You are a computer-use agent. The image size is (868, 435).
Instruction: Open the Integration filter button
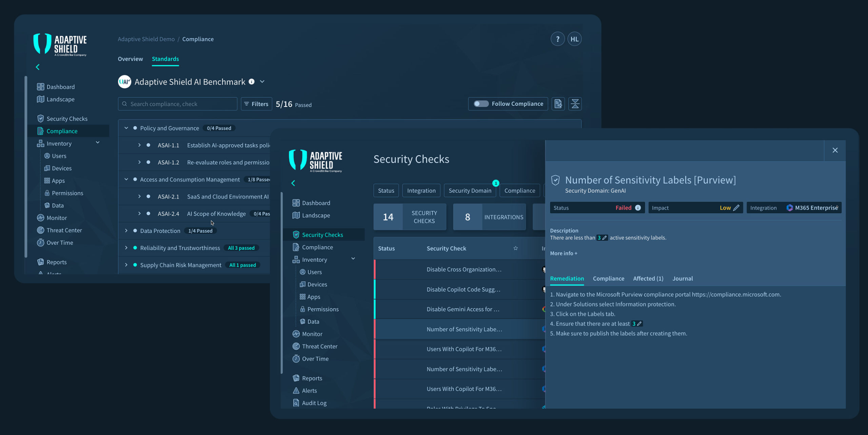[421, 191]
